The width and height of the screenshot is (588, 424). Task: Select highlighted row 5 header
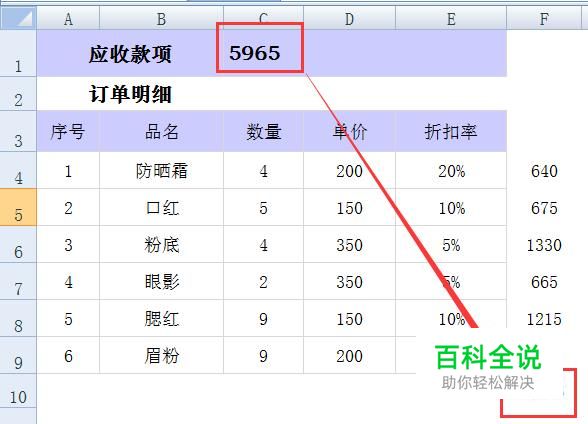[18, 207]
